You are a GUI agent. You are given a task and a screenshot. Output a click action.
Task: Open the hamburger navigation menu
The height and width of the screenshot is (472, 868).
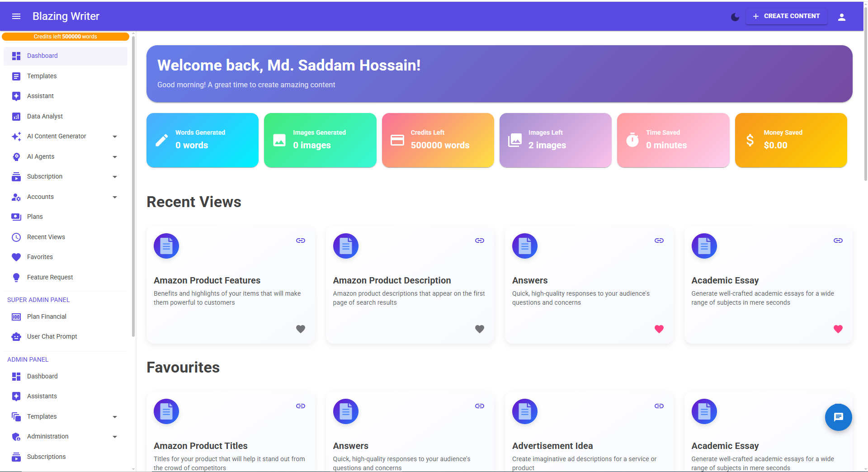16,16
